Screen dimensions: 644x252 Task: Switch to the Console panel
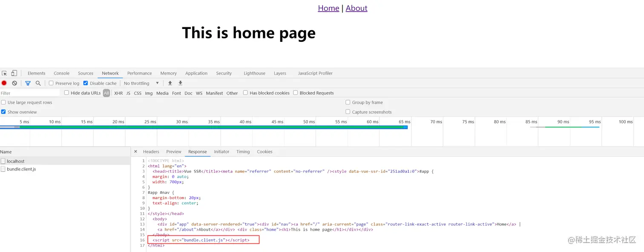[x=62, y=73]
